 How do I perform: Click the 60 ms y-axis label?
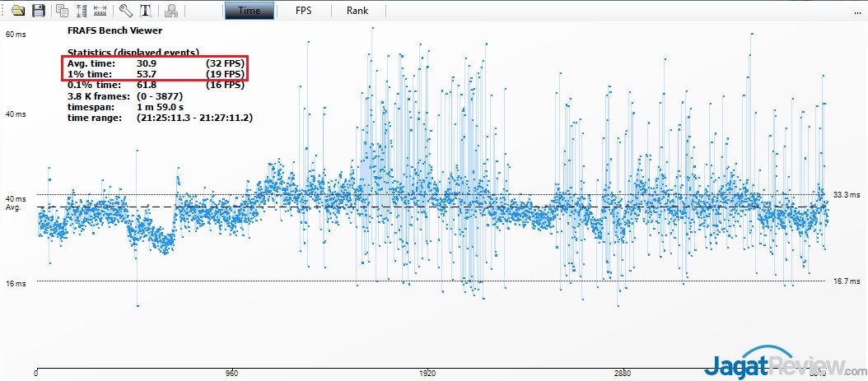tap(16, 35)
